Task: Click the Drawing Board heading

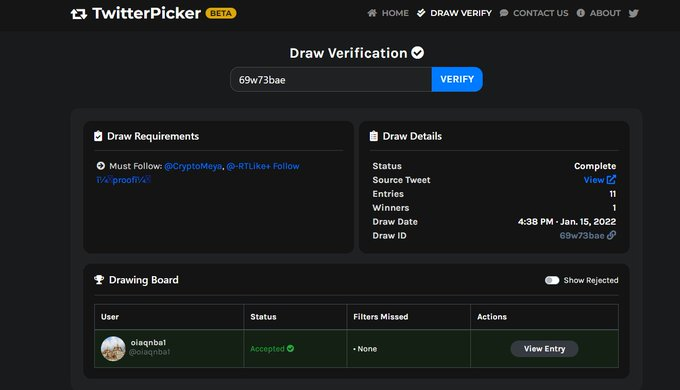Action: tap(144, 280)
